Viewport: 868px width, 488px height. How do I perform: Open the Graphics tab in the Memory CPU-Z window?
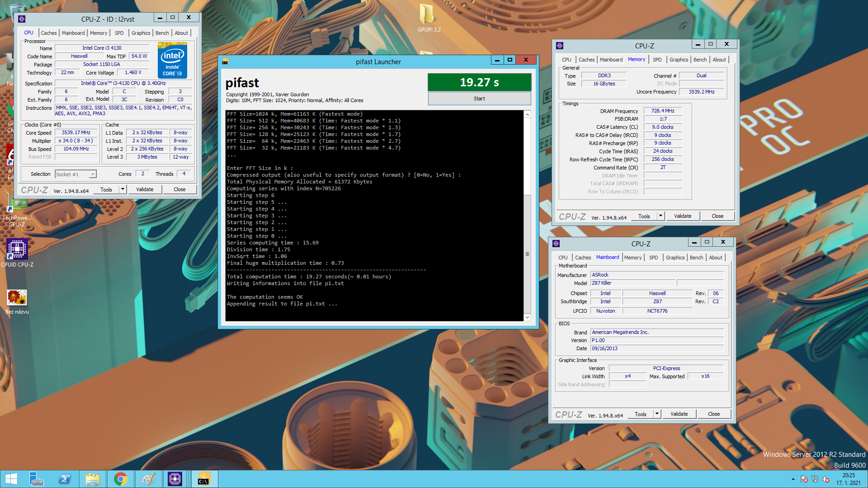pyautogui.click(x=679, y=60)
